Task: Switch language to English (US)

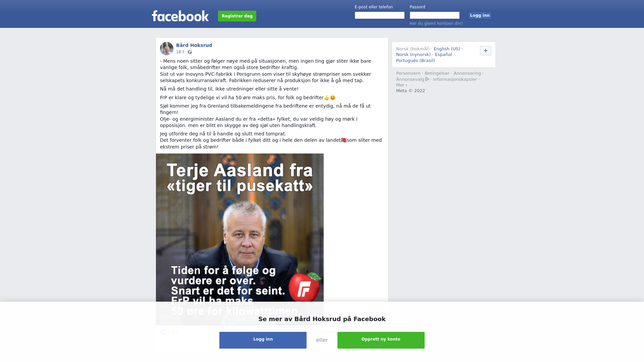Action: (447, 49)
